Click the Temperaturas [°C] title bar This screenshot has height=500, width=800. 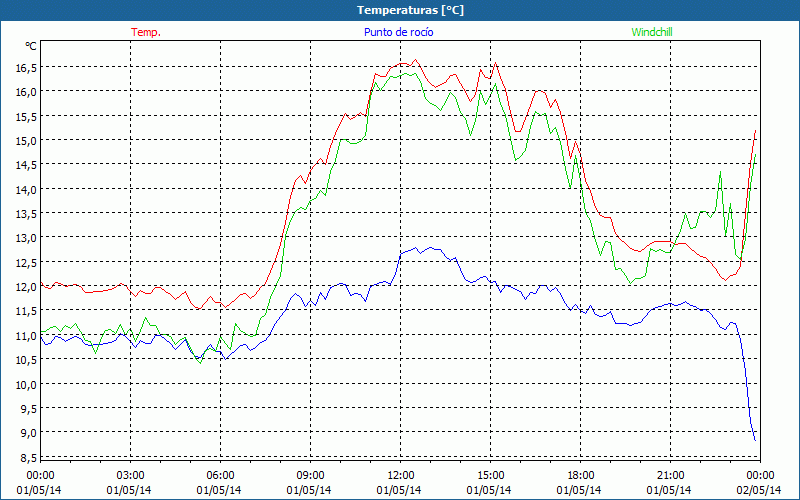(x=400, y=10)
